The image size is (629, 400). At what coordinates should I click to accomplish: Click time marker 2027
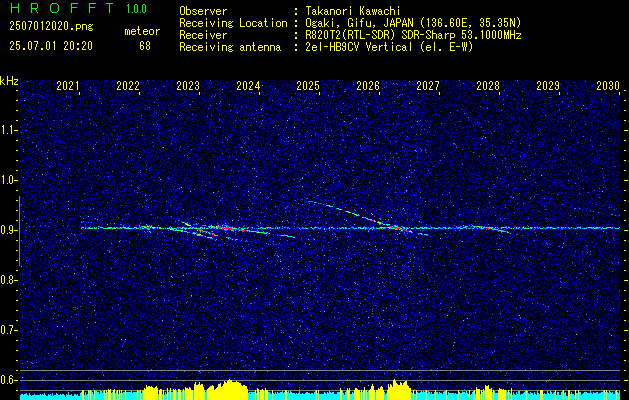[428, 85]
